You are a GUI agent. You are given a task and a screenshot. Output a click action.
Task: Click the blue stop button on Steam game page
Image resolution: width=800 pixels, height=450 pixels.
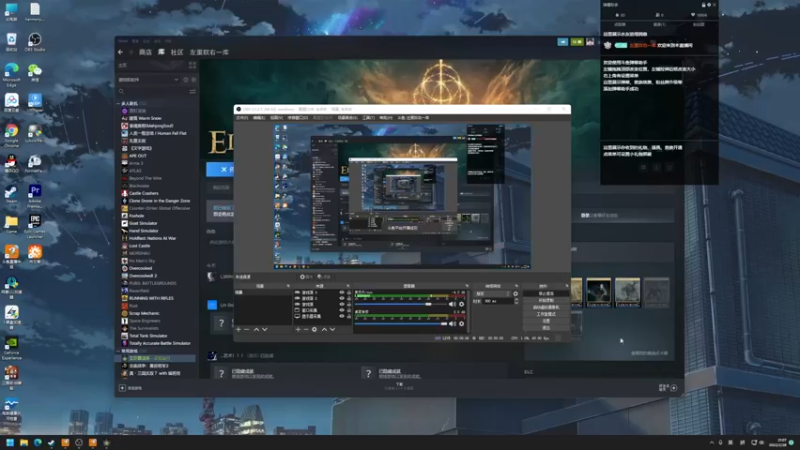(x=220, y=169)
